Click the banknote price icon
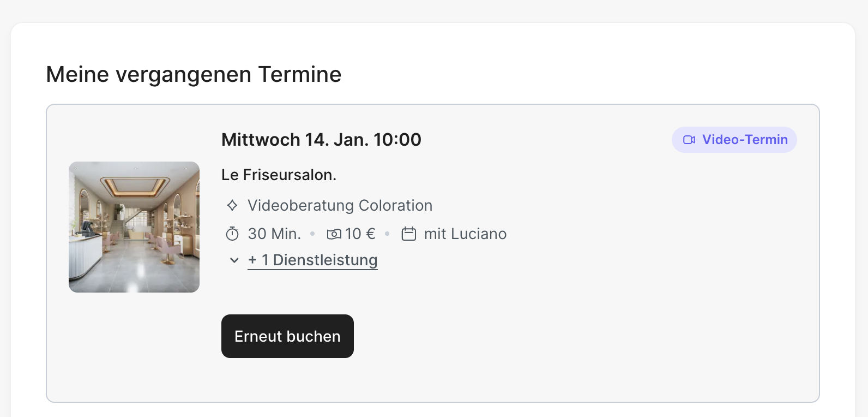The image size is (868, 417). 334,234
